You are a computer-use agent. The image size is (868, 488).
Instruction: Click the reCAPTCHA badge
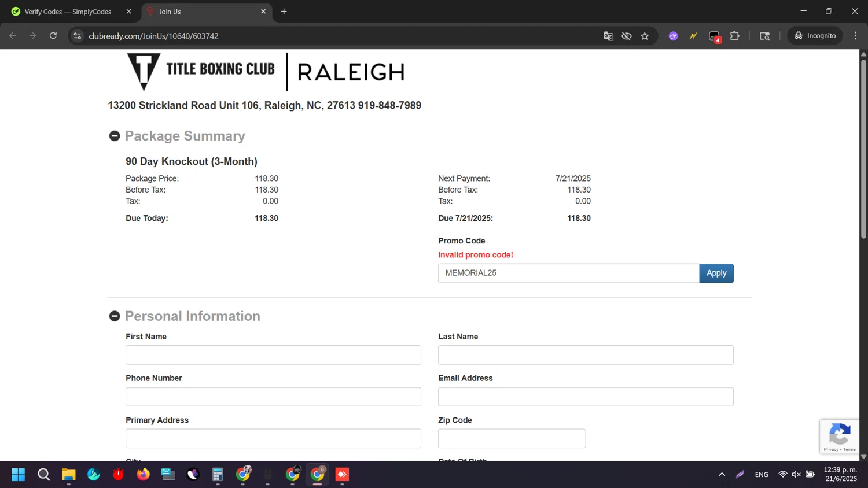pos(840,437)
